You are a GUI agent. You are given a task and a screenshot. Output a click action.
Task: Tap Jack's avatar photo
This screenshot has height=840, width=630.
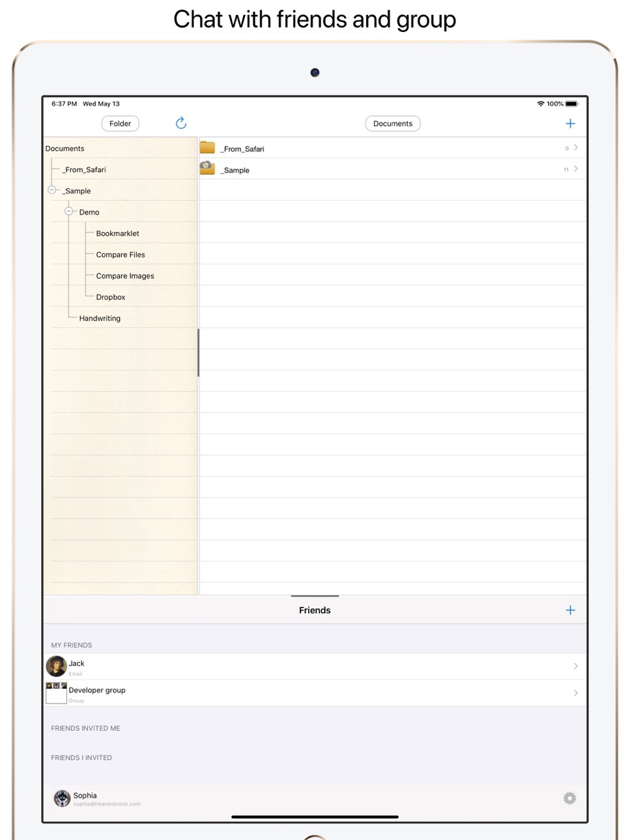(57, 666)
